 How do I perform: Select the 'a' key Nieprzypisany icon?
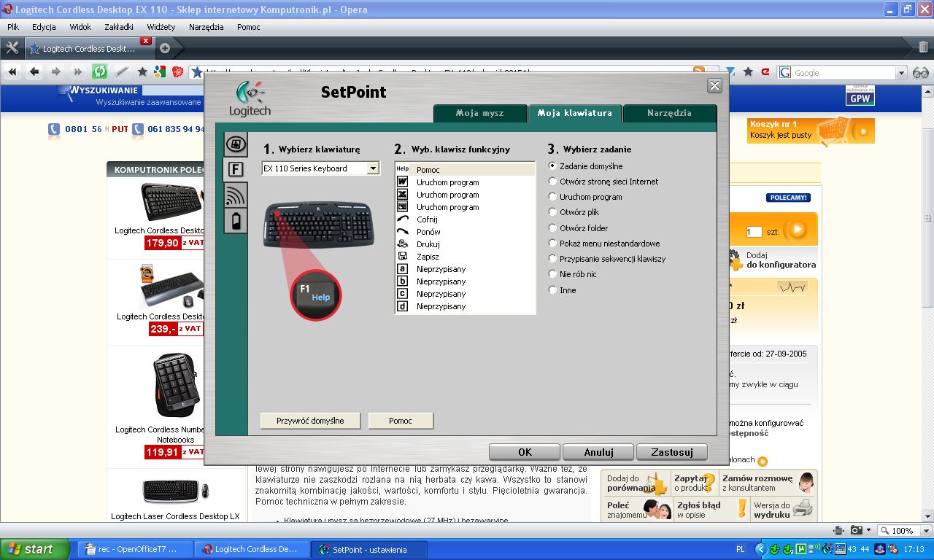[x=402, y=269]
